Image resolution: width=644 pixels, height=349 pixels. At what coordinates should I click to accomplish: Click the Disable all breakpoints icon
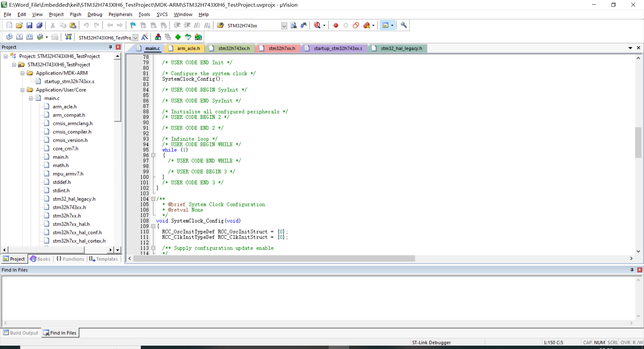[356, 25]
